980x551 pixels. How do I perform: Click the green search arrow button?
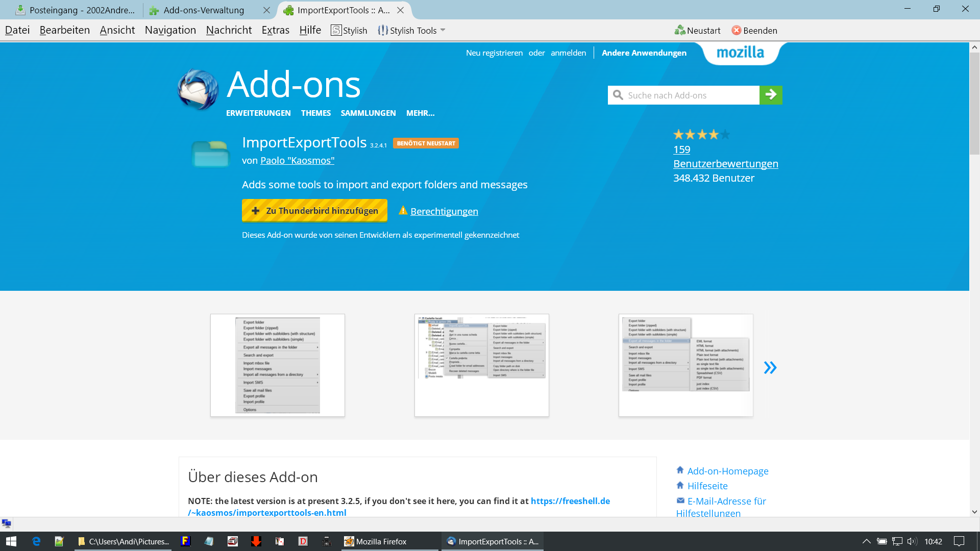tap(771, 95)
